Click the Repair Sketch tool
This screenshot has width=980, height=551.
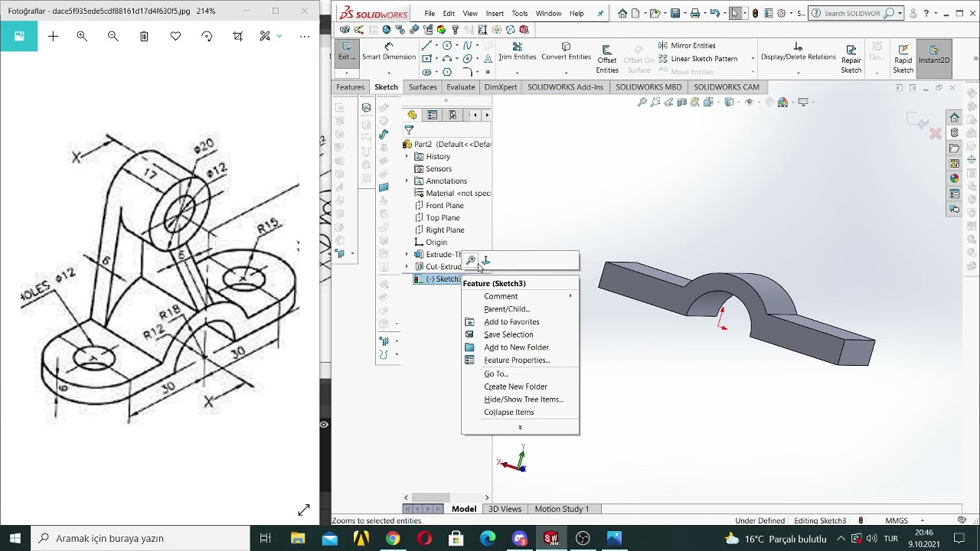pyautogui.click(x=851, y=58)
